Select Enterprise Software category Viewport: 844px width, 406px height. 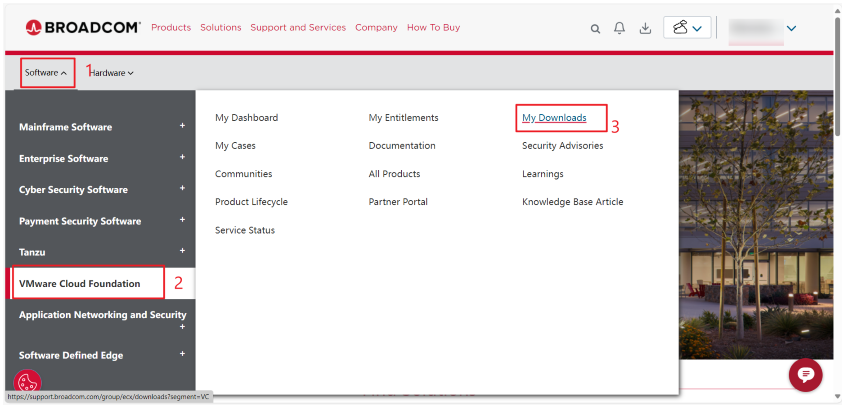[x=64, y=158]
